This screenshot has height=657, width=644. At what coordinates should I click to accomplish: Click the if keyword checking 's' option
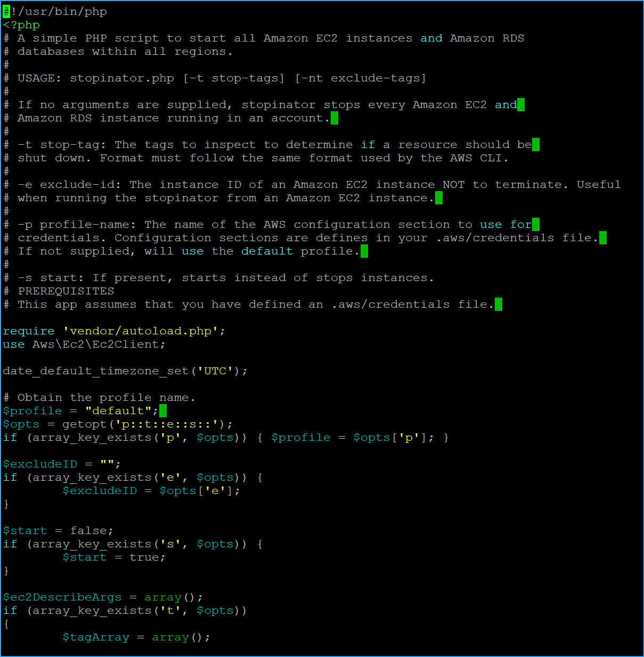10,544
